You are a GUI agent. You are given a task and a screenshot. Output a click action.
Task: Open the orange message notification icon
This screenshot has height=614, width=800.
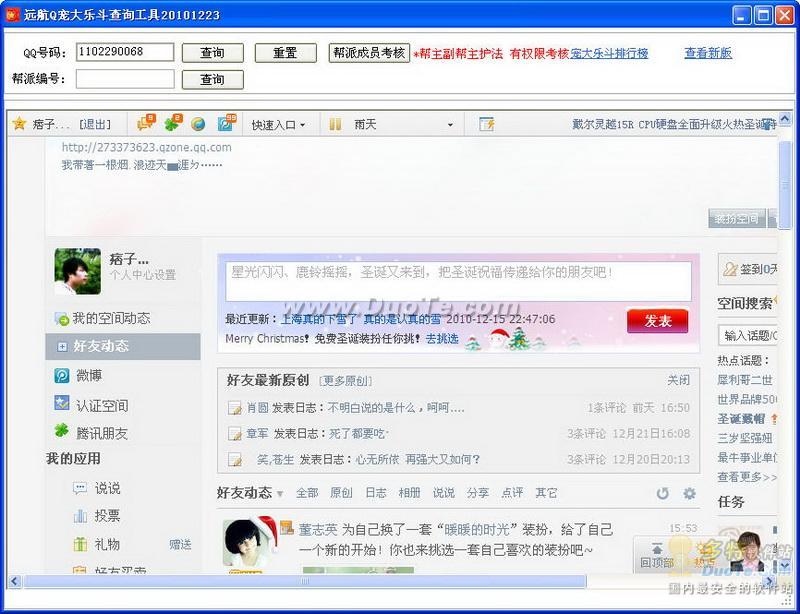(146, 122)
